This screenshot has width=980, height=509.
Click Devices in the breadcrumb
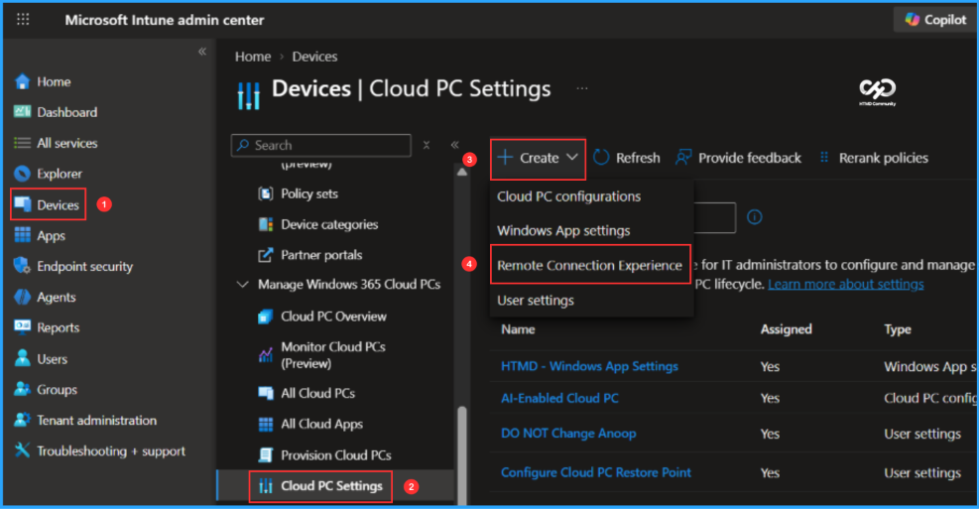314,57
